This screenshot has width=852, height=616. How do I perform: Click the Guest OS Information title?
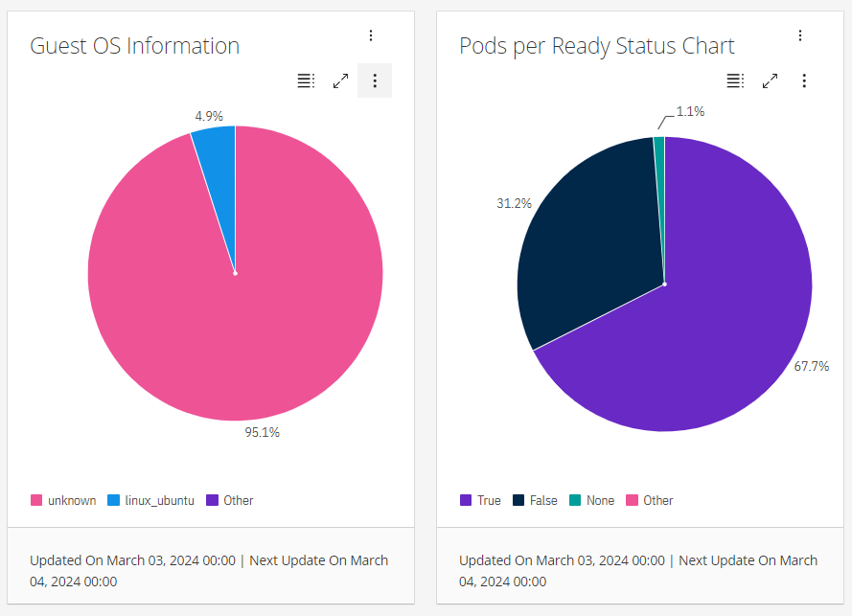[x=135, y=46]
